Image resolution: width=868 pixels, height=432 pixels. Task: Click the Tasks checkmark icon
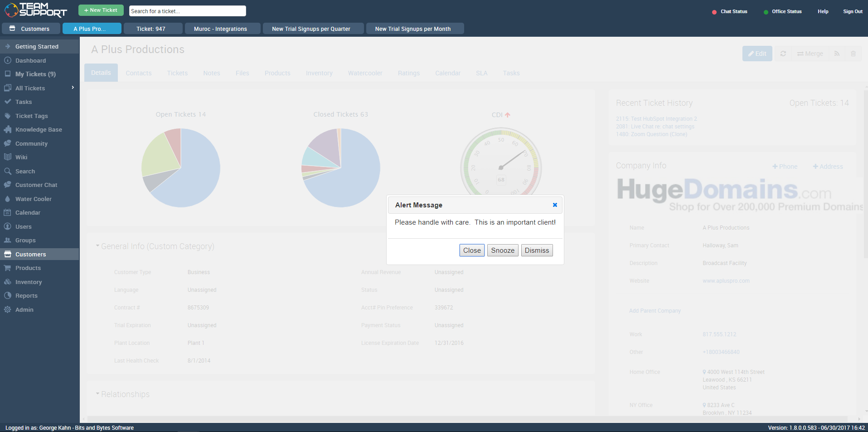[8, 102]
